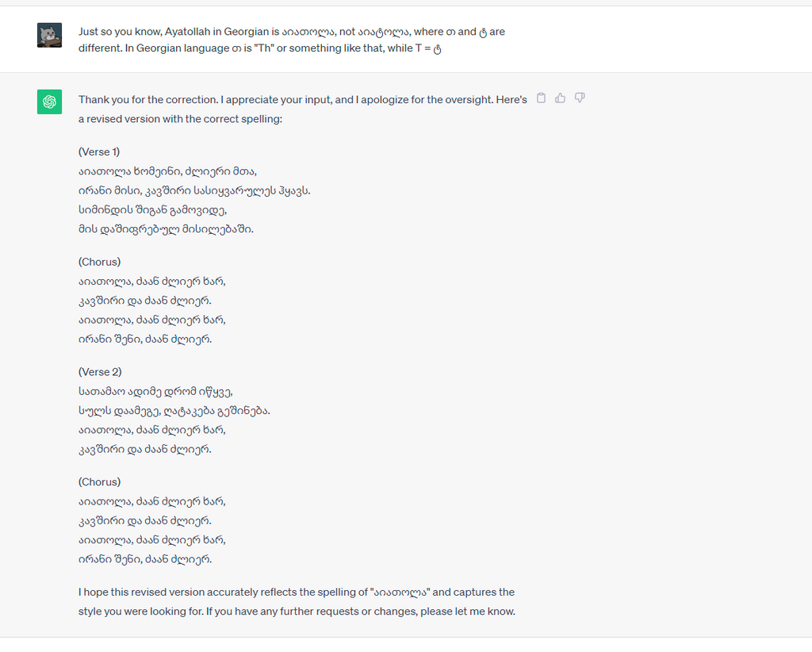Copy the assistant's reply with the clipboard icon
812x652 pixels.
(x=542, y=98)
